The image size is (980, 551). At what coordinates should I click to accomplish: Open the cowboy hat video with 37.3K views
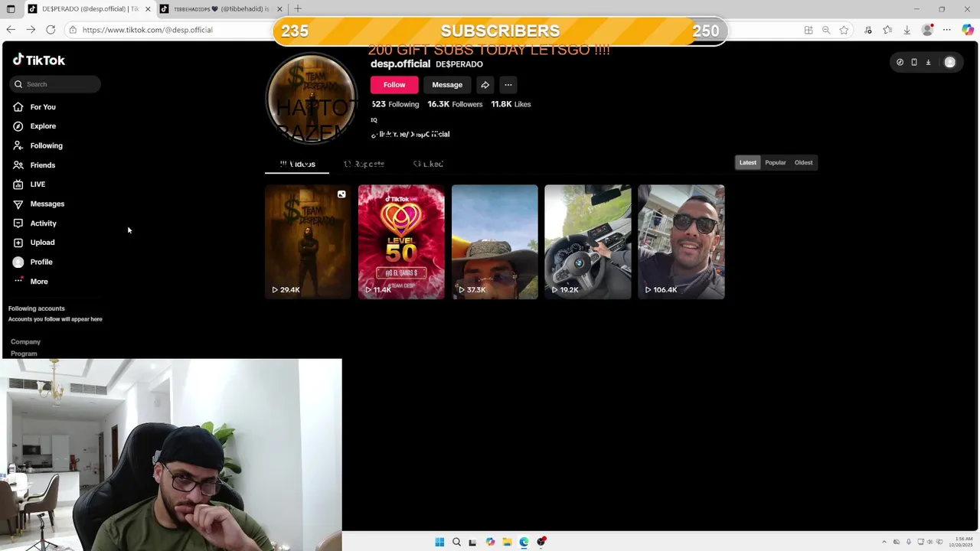pos(495,242)
